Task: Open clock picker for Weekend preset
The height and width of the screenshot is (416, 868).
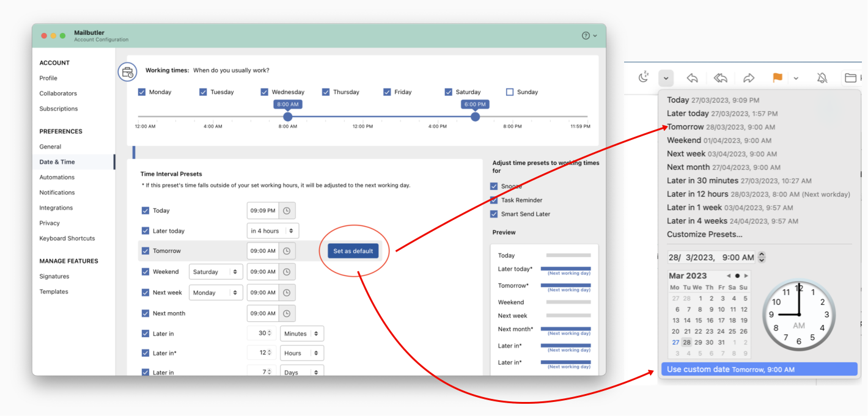Action: pos(287,272)
